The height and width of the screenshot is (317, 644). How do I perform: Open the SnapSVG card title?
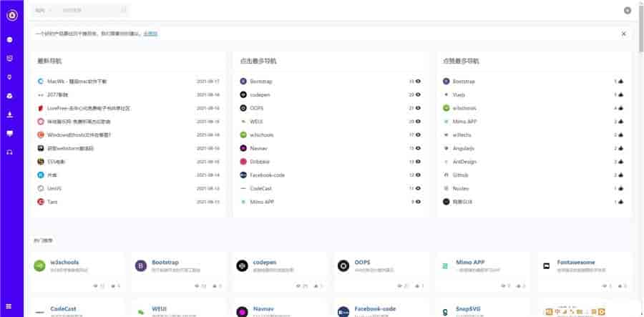click(468, 309)
